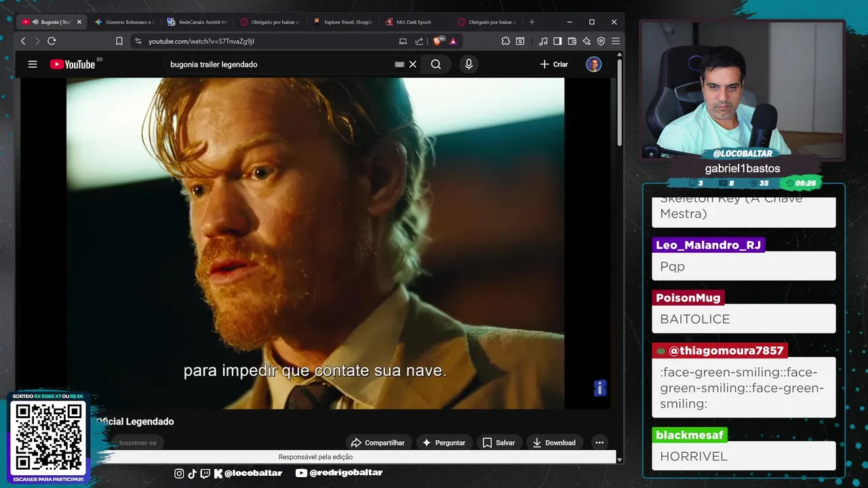Reload the page with the refresh icon
The image size is (868, 488).
(52, 41)
